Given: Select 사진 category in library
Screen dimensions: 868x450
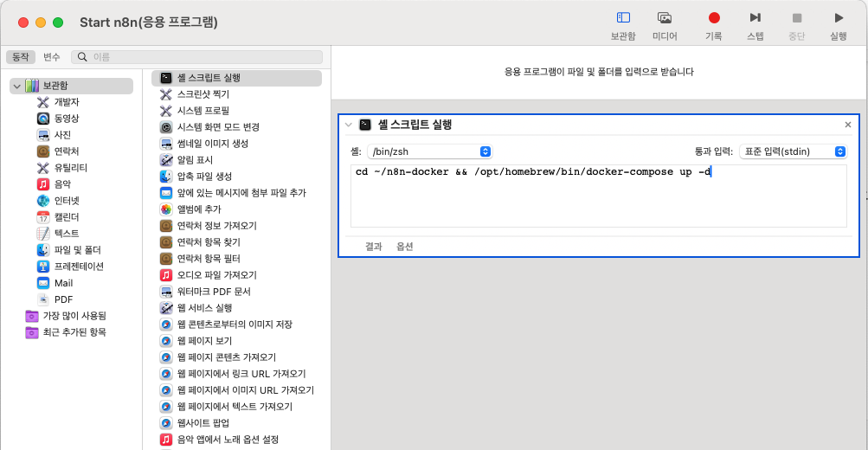Looking at the screenshot, I should [62, 135].
